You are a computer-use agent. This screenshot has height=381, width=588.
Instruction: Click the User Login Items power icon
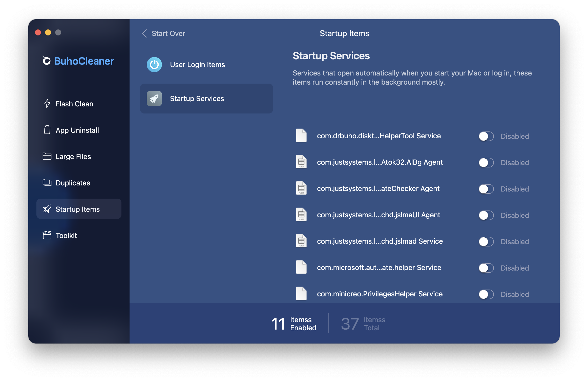tap(154, 65)
